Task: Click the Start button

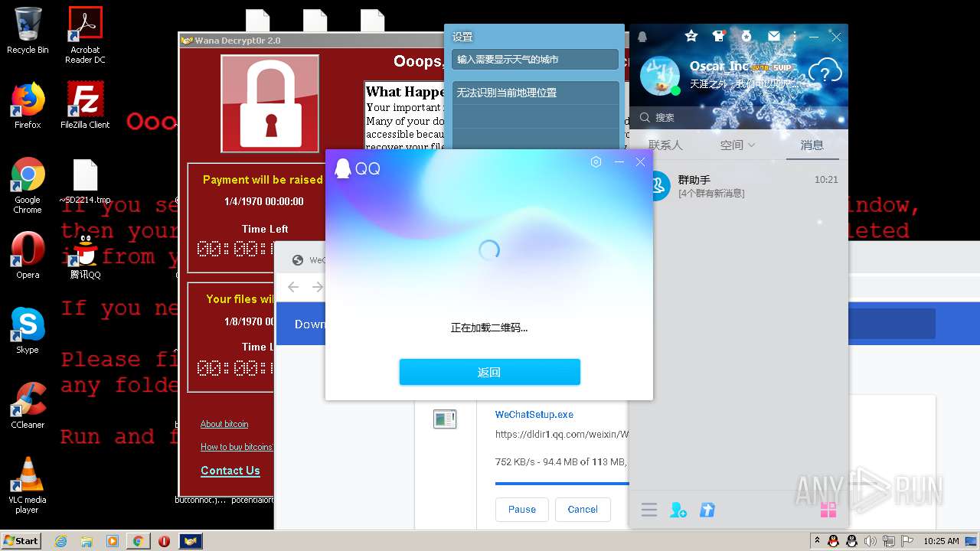Action: coord(21,541)
